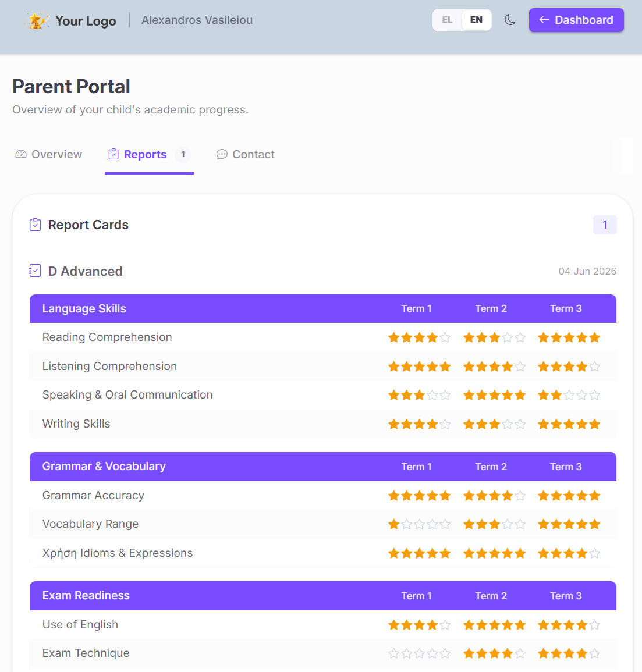Click Exam Technique Term 2 star rating
This screenshot has height=672, width=642.
pyautogui.click(x=495, y=653)
